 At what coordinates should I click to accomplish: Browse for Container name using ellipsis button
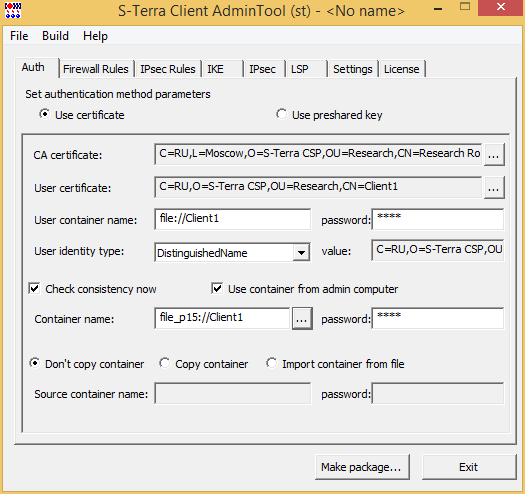click(x=302, y=319)
